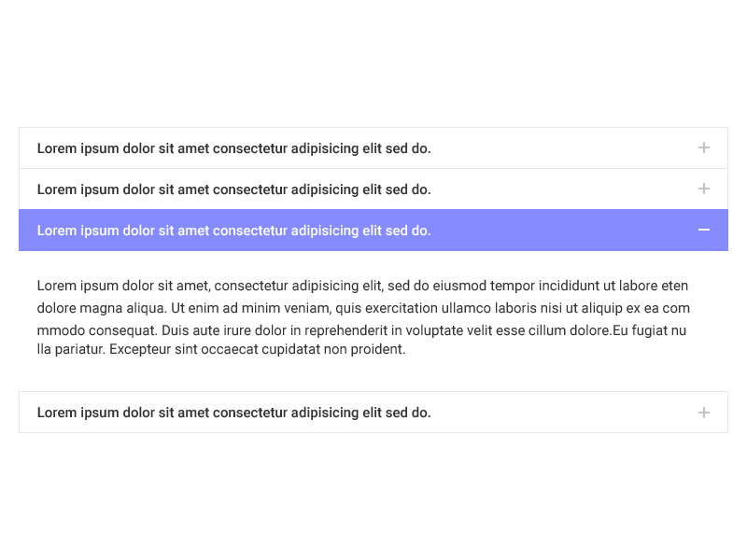The width and height of the screenshot is (747, 560).
Task: Collapse the open section via the purple header title
Action: 233,231
